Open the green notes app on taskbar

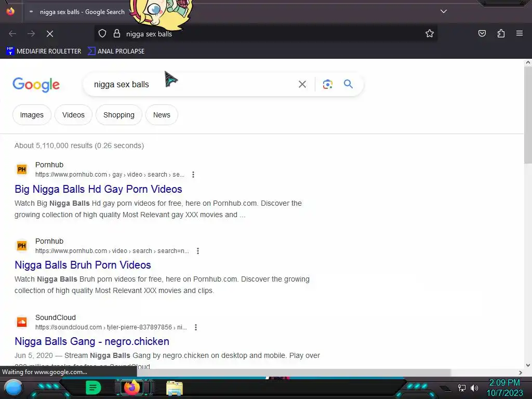pos(93,388)
